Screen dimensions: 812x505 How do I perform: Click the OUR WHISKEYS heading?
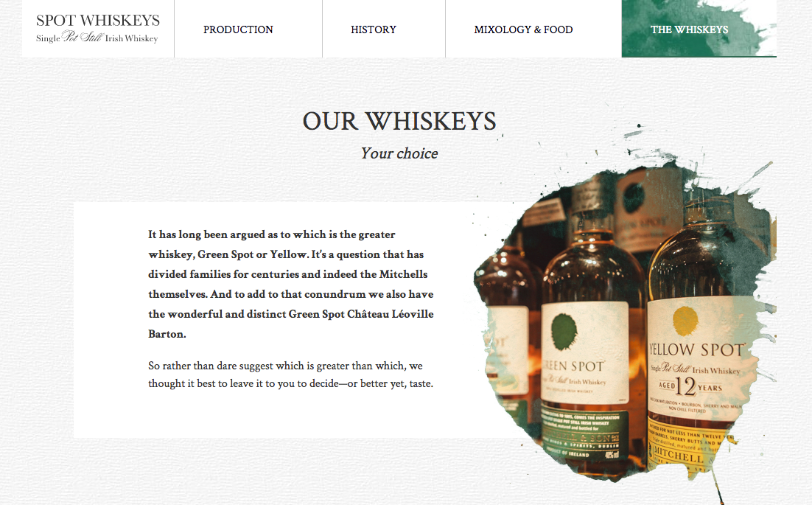point(399,121)
